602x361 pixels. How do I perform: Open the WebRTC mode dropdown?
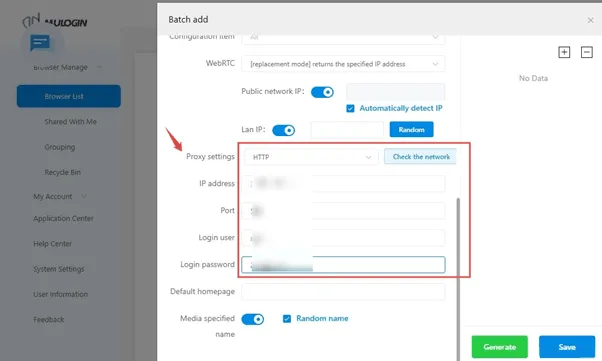343,64
